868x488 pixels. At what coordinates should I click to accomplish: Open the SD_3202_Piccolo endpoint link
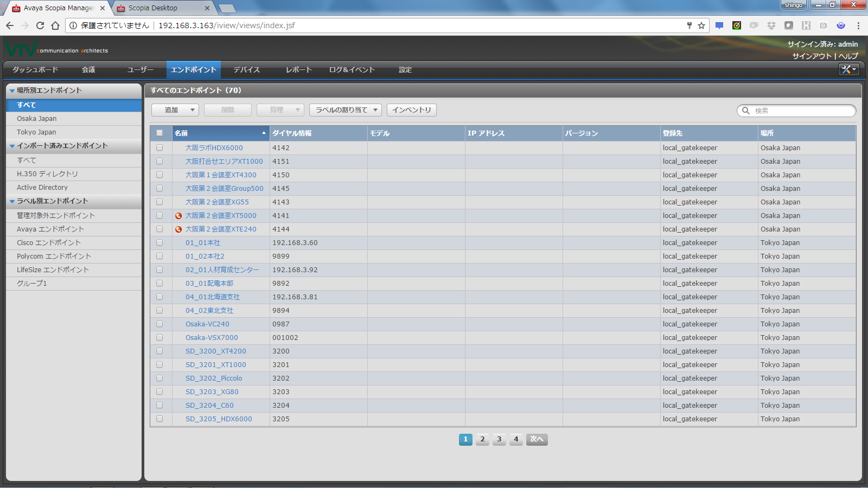(214, 378)
